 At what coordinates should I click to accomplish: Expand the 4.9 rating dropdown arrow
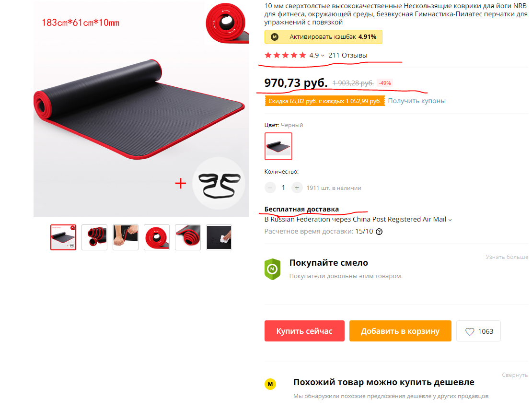pyautogui.click(x=323, y=56)
